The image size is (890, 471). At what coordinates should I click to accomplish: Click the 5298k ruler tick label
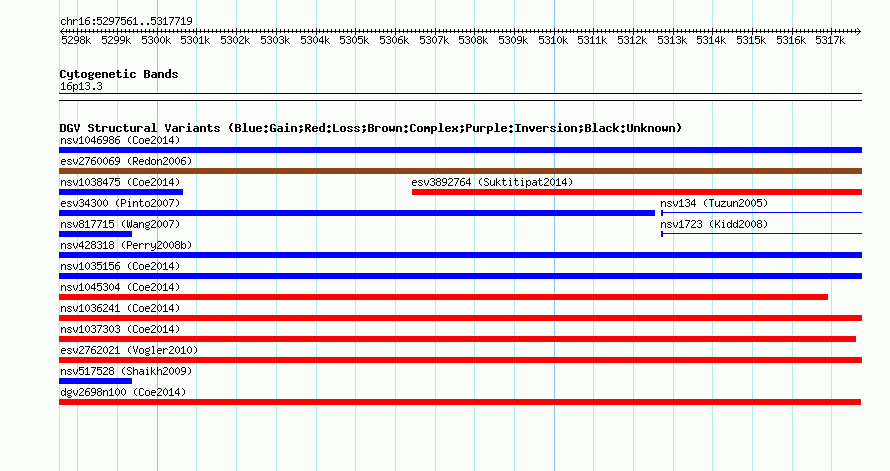(76, 40)
